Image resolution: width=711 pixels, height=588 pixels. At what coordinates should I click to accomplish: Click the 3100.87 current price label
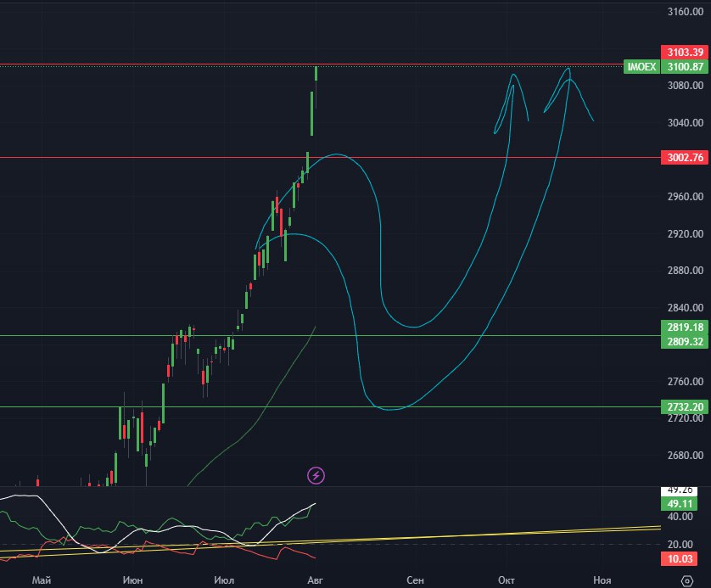coord(685,66)
